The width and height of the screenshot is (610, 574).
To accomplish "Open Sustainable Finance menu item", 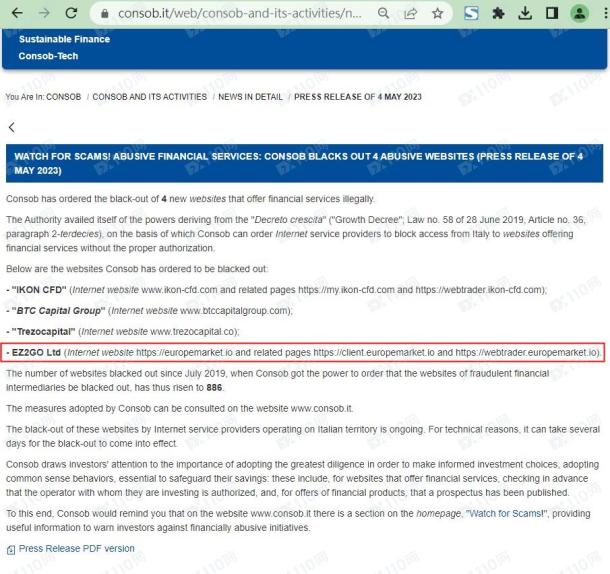I will point(64,39).
